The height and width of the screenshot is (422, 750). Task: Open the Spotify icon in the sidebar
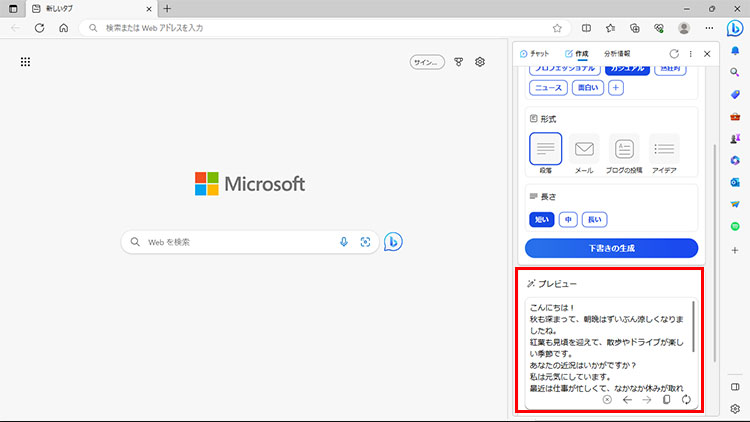735,226
